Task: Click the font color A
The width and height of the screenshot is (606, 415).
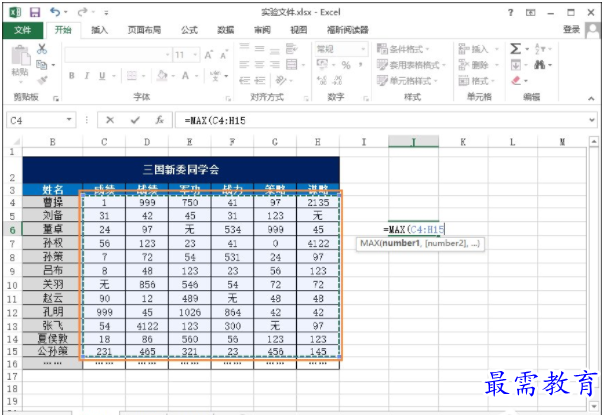Action: [186, 76]
